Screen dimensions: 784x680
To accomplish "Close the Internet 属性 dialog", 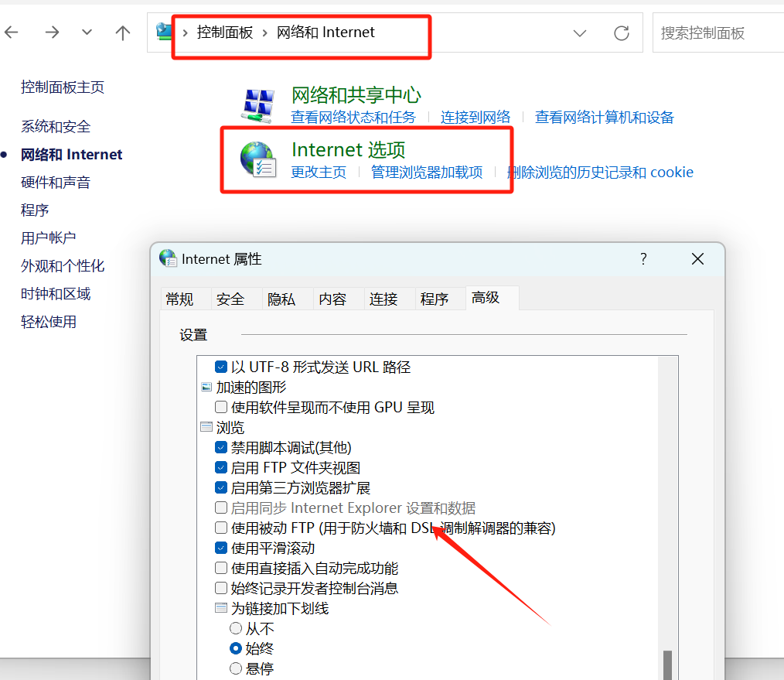I will click(x=697, y=258).
